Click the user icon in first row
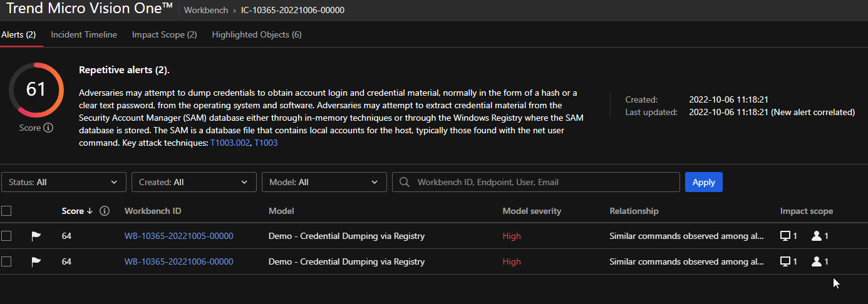This screenshot has height=304, width=868. 816,236
